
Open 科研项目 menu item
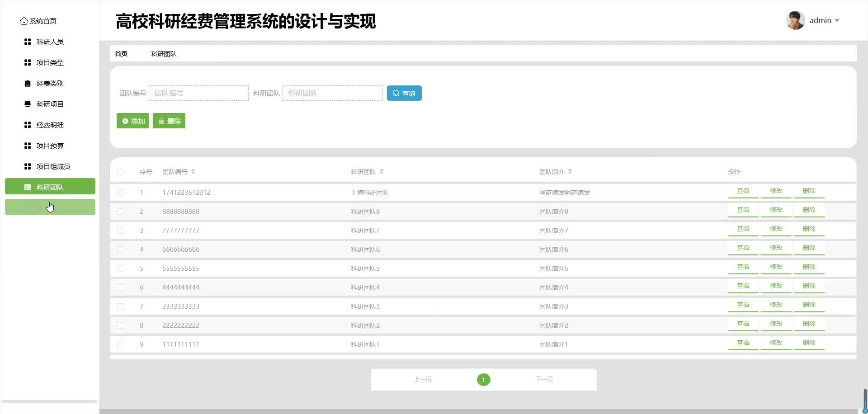point(50,104)
